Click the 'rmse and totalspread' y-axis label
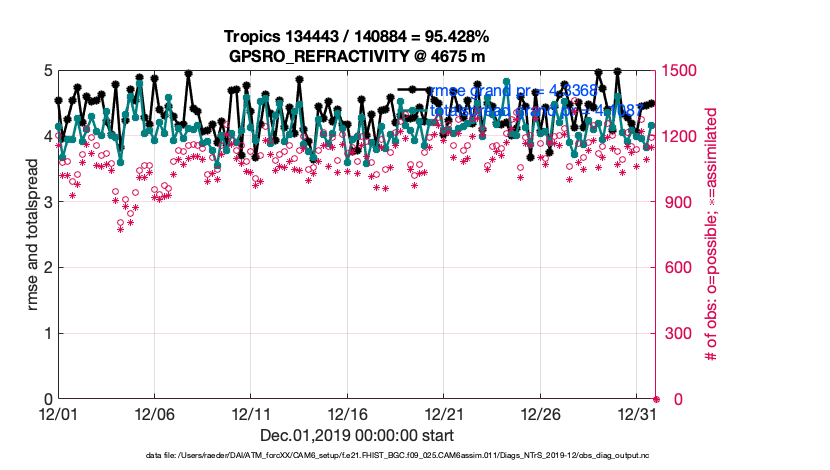The height and width of the screenshot is (470, 830). pyautogui.click(x=33, y=235)
